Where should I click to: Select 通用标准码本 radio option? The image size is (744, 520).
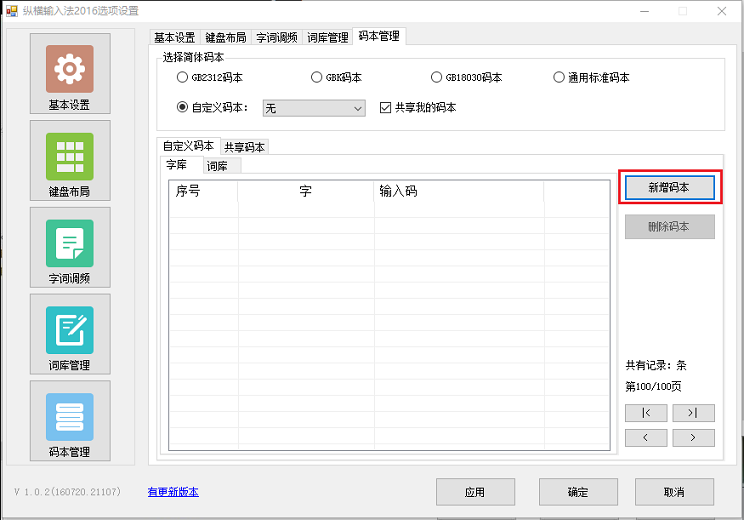tap(559, 77)
